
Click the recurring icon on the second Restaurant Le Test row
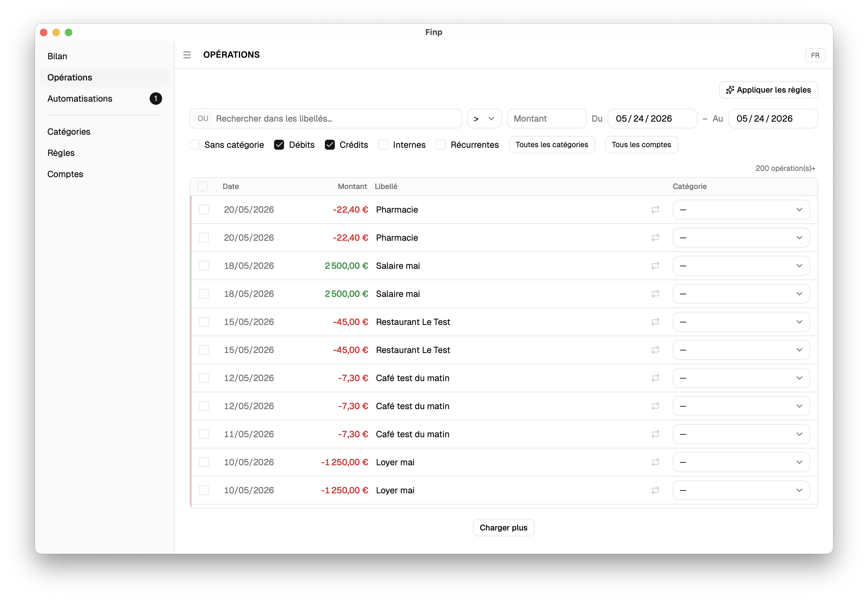[655, 350]
